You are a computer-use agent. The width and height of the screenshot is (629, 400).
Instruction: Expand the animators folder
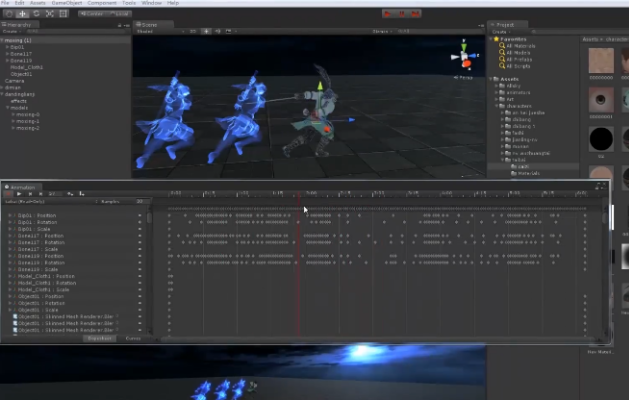(x=497, y=93)
